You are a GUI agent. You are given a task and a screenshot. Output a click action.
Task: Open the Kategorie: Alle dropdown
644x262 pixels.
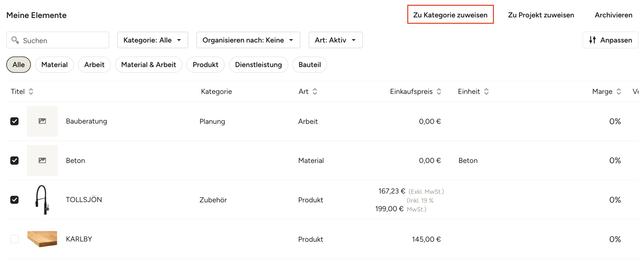click(x=153, y=40)
